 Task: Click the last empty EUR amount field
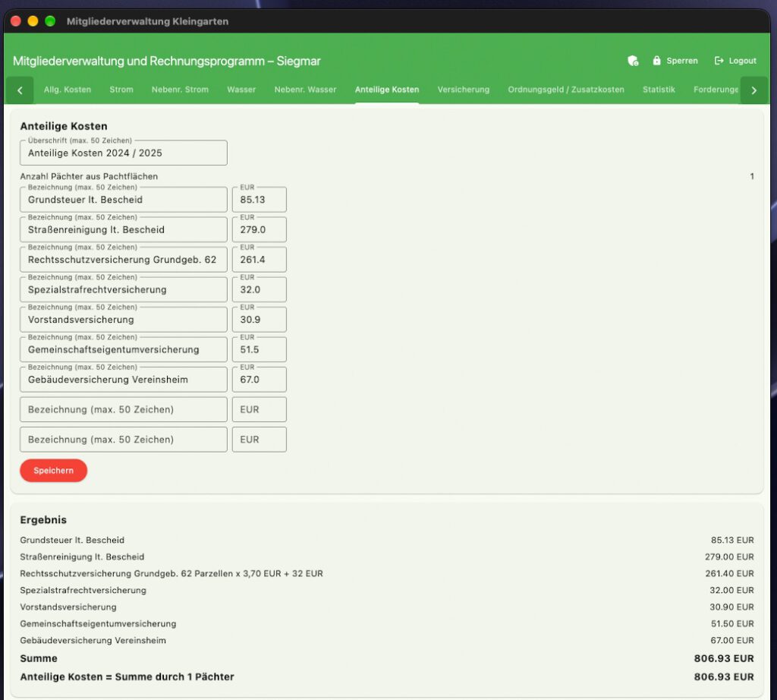click(260, 440)
